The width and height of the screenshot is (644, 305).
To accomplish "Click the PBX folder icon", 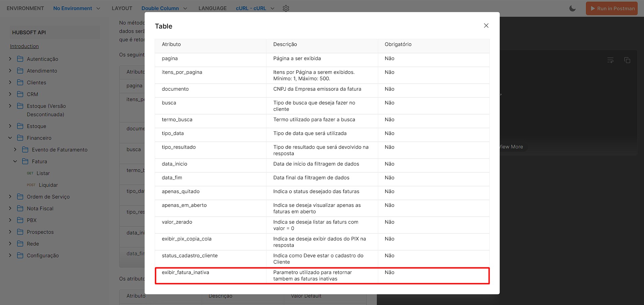I will 20,220.
